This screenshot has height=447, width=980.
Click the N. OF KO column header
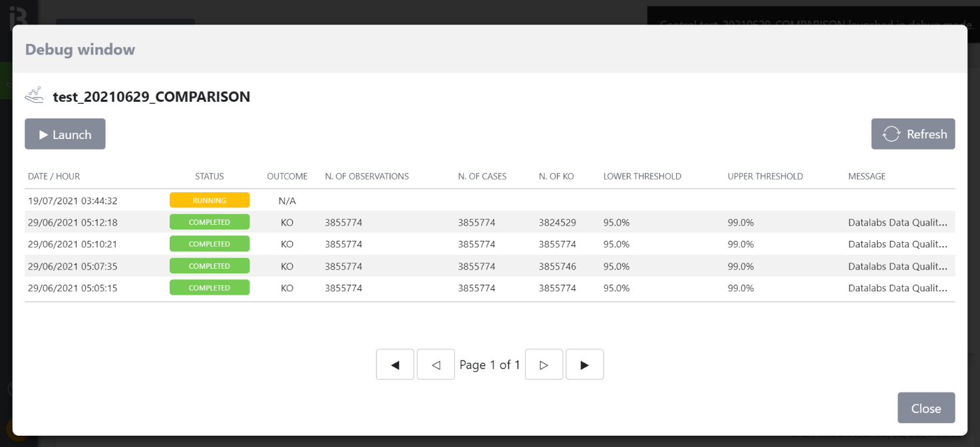556,177
